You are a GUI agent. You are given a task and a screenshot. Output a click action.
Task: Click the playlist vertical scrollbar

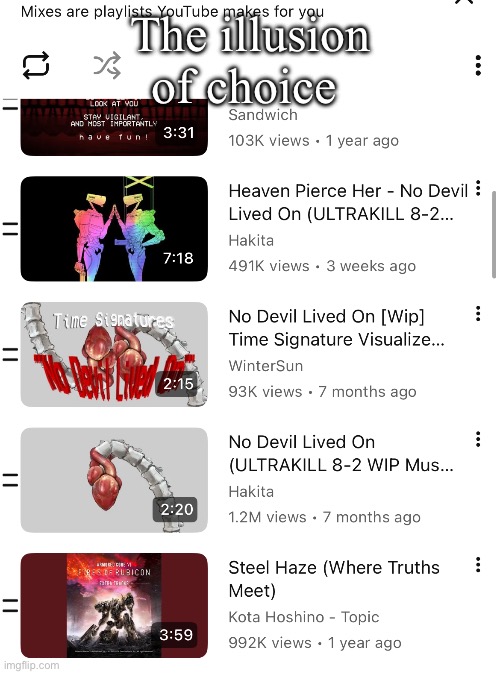(494, 235)
